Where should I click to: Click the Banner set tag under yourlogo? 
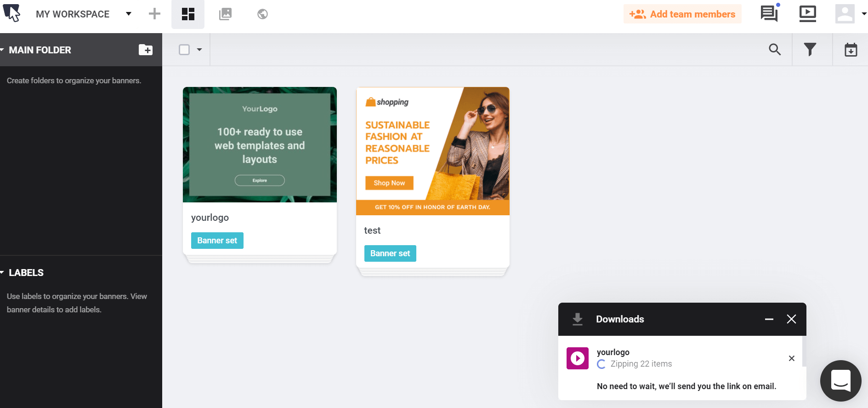pos(217,241)
